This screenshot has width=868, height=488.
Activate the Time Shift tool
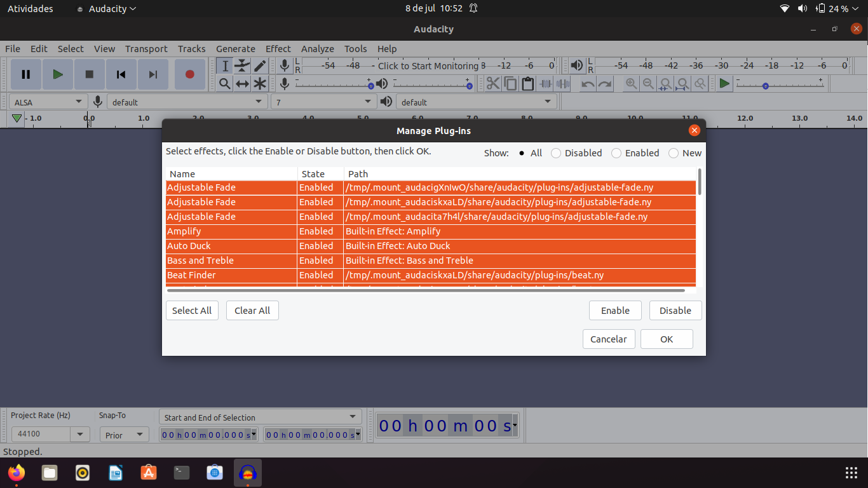242,83
